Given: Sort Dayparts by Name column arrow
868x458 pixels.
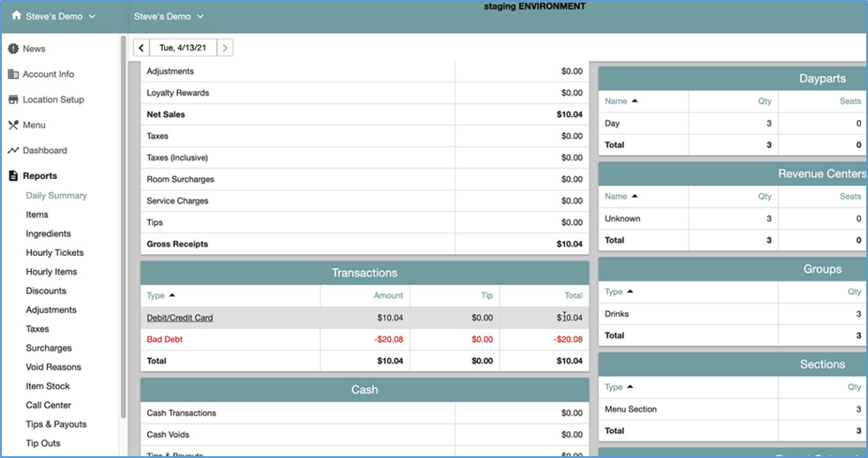Looking at the screenshot, I should point(635,101).
